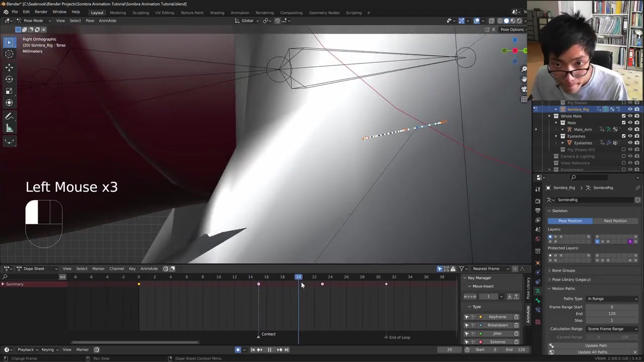This screenshot has width=644, height=362.
Task: Click the viewport pan hand icon
Action: (x=524, y=79)
